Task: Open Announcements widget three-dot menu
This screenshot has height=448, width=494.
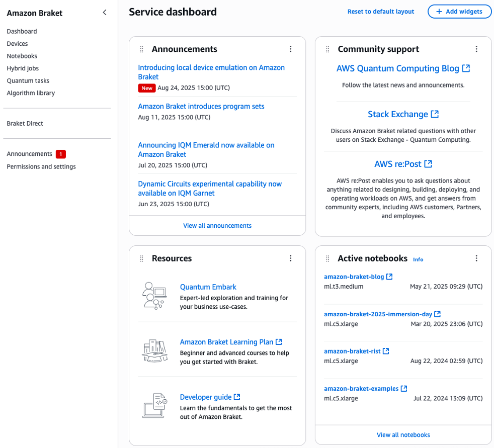Action: [x=290, y=49]
